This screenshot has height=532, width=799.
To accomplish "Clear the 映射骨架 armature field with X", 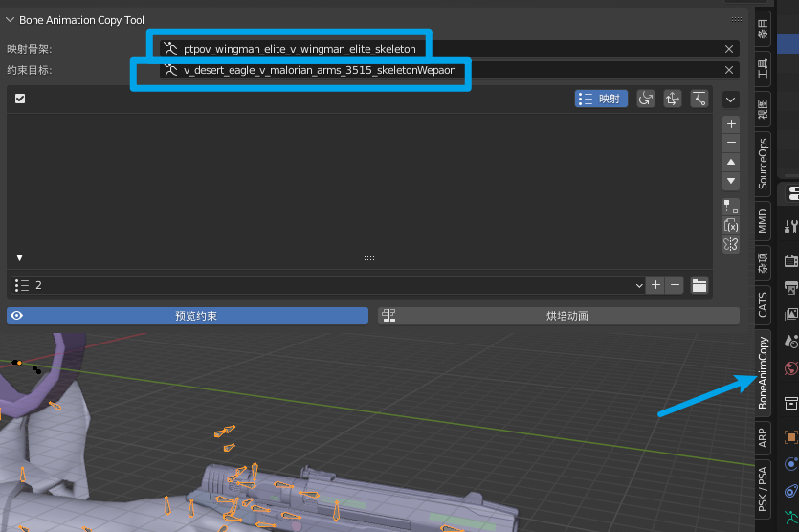I will 729,49.
